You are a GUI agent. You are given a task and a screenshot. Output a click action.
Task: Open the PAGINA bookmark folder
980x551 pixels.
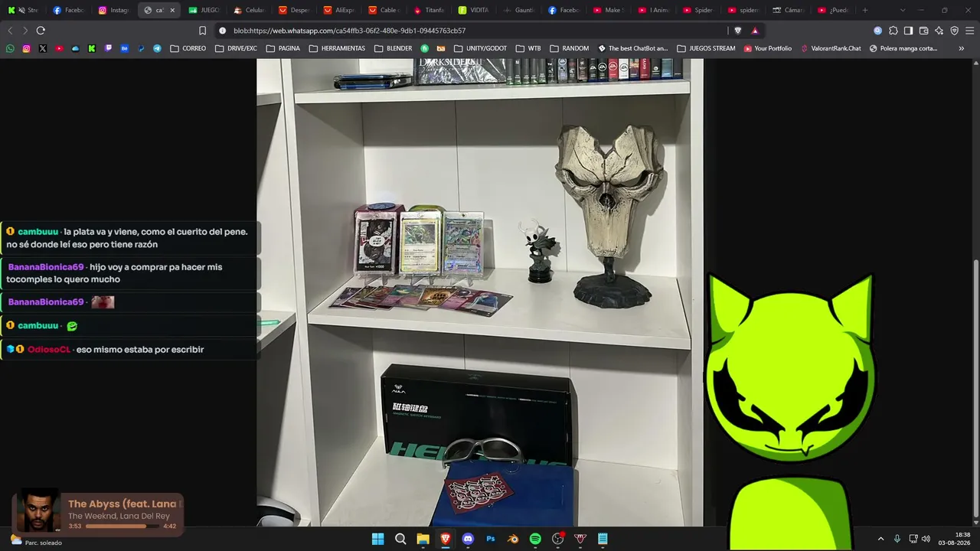(283, 48)
